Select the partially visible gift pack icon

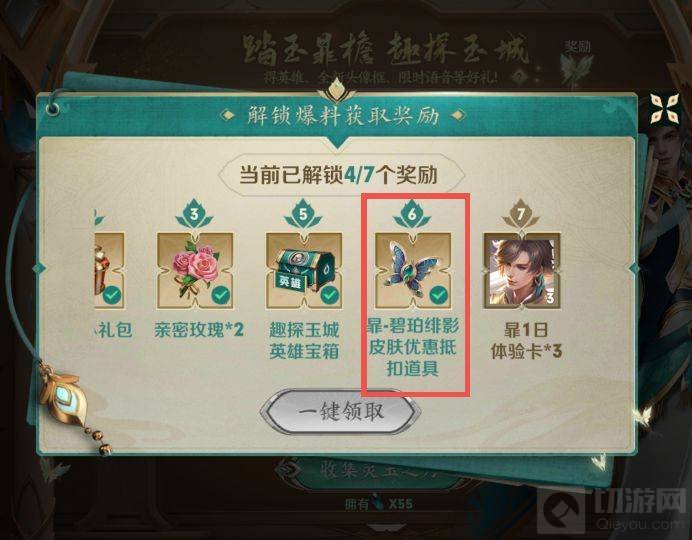coord(109,270)
